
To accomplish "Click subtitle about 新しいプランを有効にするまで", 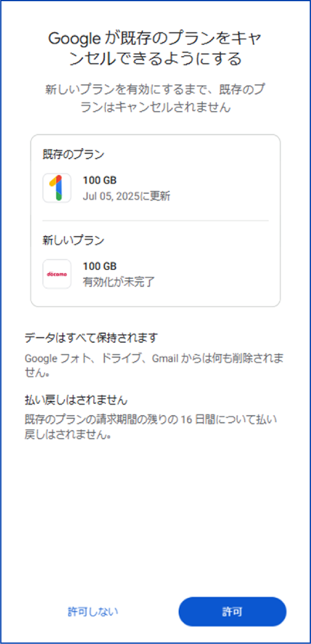I will click(155, 98).
